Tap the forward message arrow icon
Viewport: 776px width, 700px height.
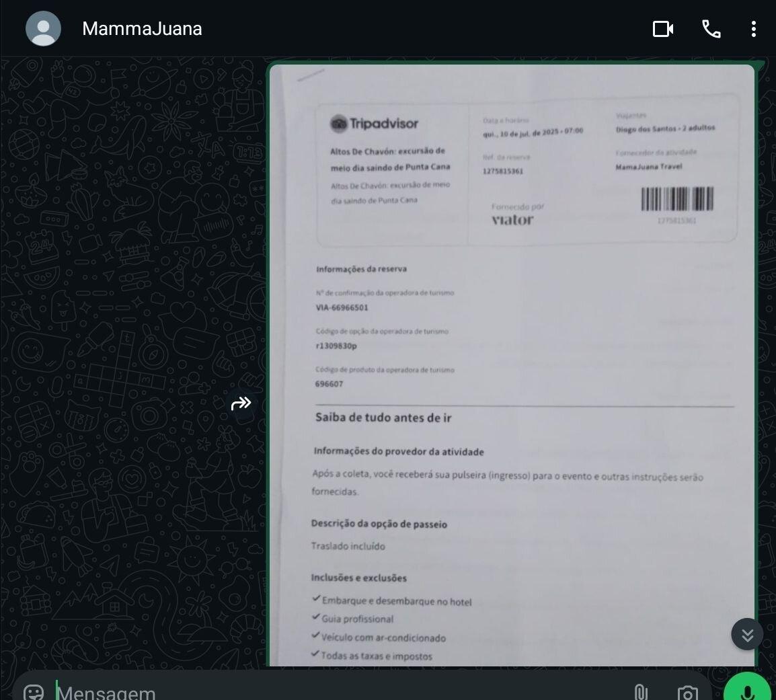[241, 403]
